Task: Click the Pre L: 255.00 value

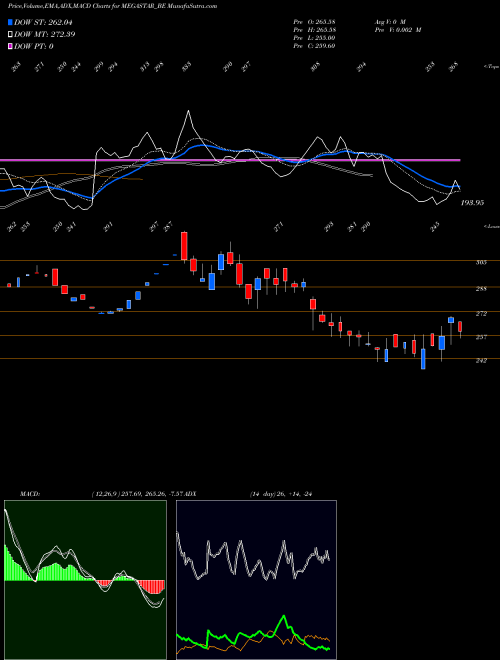Action: pos(314,38)
